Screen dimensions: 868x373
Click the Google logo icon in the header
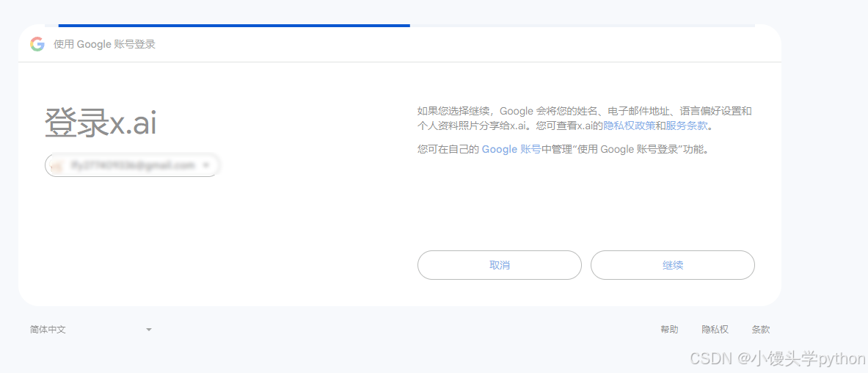point(37,44)
